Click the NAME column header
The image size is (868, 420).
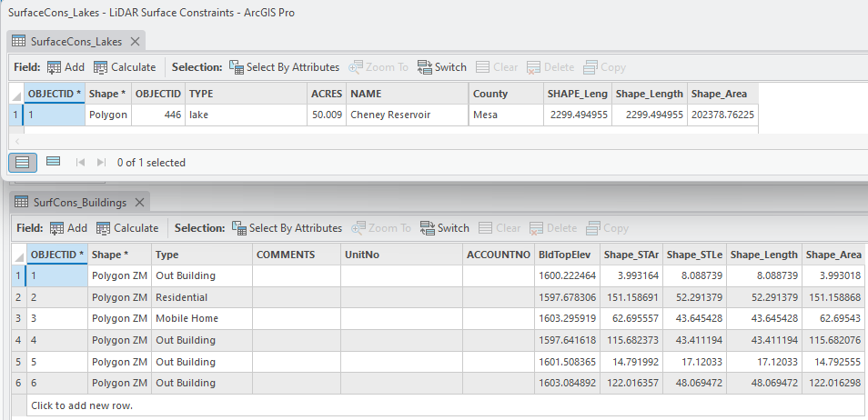408,94
